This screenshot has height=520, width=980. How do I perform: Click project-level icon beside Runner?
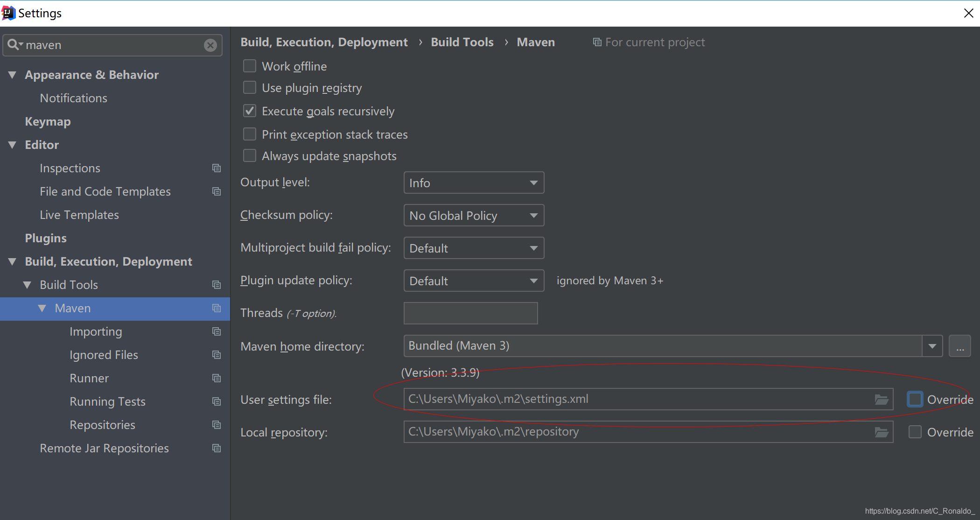(217, 378)
